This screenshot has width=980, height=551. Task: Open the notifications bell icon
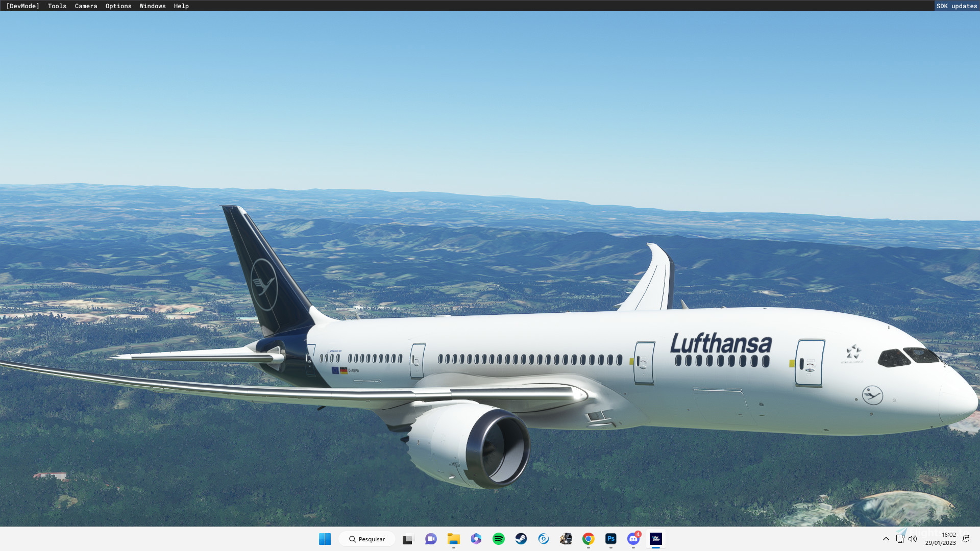966,539
